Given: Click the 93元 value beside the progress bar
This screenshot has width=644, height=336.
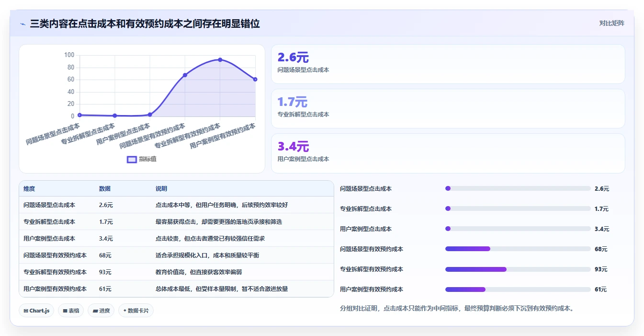Looking at the screenshot, I should (x=601, y=269).
